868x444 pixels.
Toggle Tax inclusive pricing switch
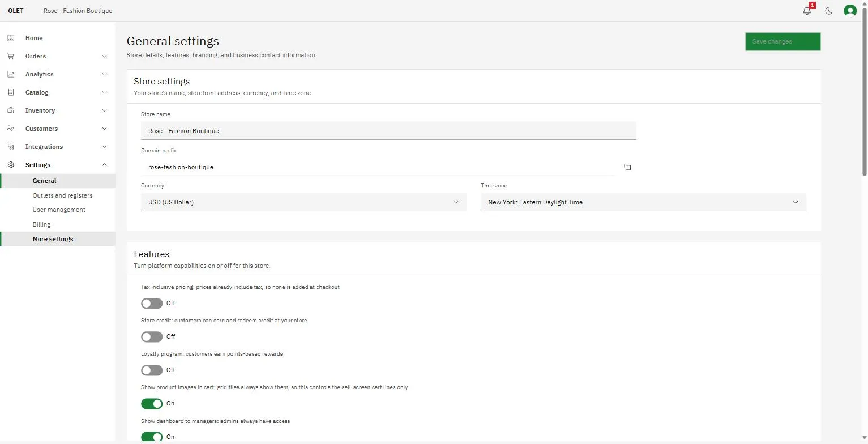[x=152, y=304]
